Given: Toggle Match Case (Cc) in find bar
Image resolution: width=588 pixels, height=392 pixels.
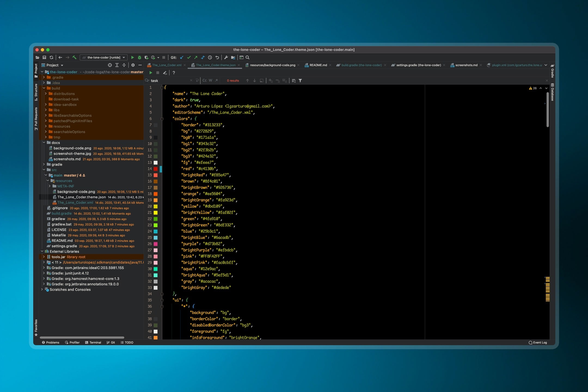Looking at the screenshot, I should click(x=204, y=81).
